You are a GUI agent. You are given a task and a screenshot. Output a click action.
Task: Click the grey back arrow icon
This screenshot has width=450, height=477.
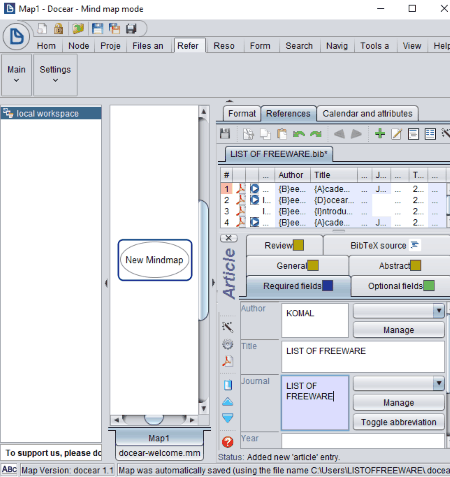click(x=339, y=134)
